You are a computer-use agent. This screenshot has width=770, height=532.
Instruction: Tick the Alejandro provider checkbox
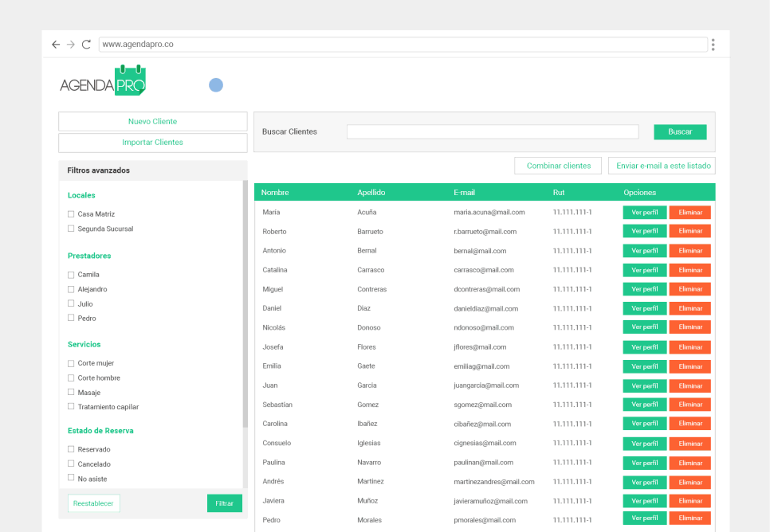[71, 289]
